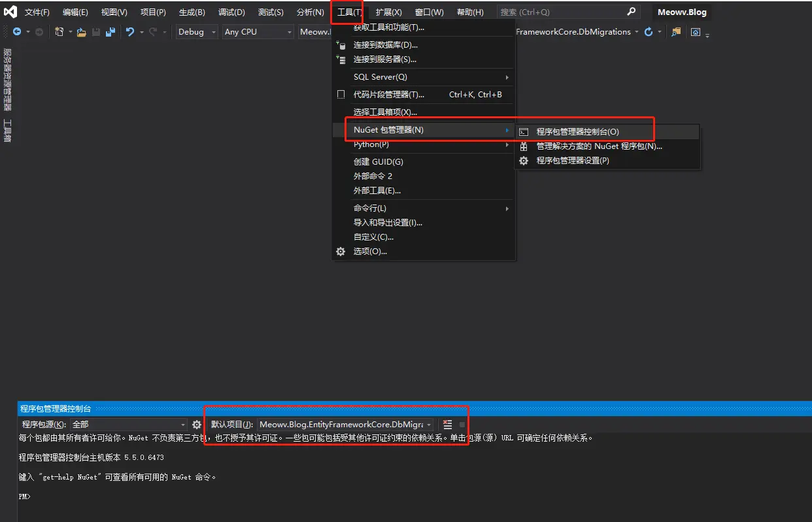Click the 程序包管理器控制台 console icon
The image size is (812, 522).
click(524, 132)
